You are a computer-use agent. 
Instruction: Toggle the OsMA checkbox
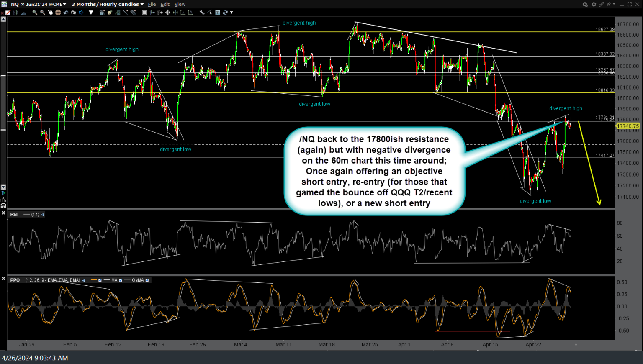click(147, 280)
